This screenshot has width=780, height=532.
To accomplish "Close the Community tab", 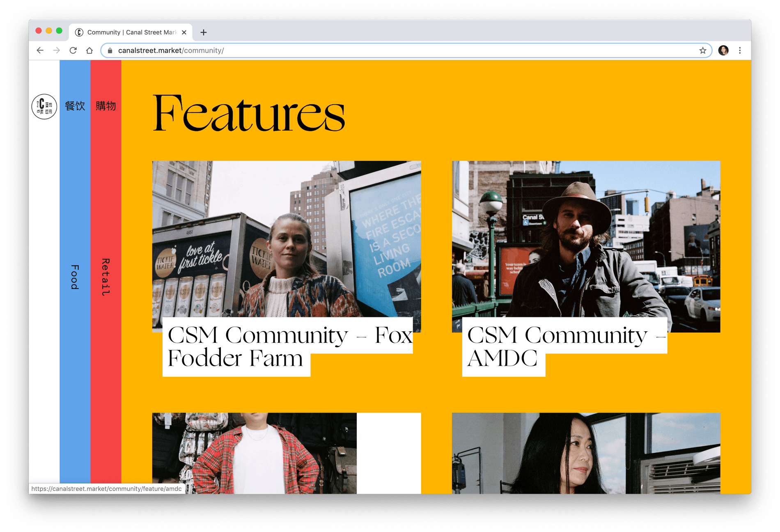I will click(184, 32).
